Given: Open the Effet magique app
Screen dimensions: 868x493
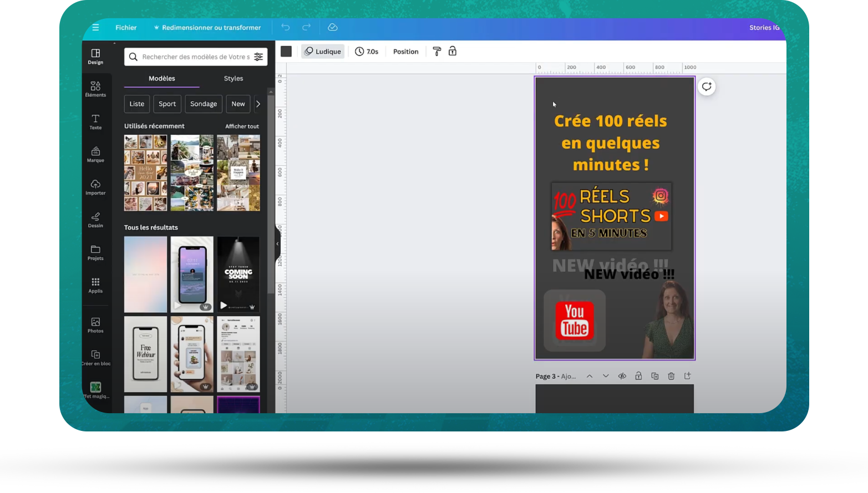Looking at the screenshot, I should [x=95, y=390].
